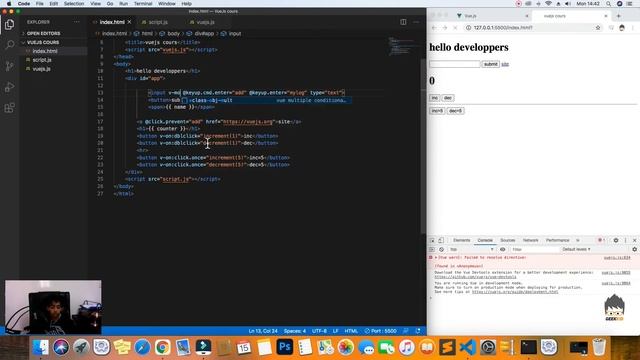Click the inc+5 button
Screen dimensions: 640x360
437,111
